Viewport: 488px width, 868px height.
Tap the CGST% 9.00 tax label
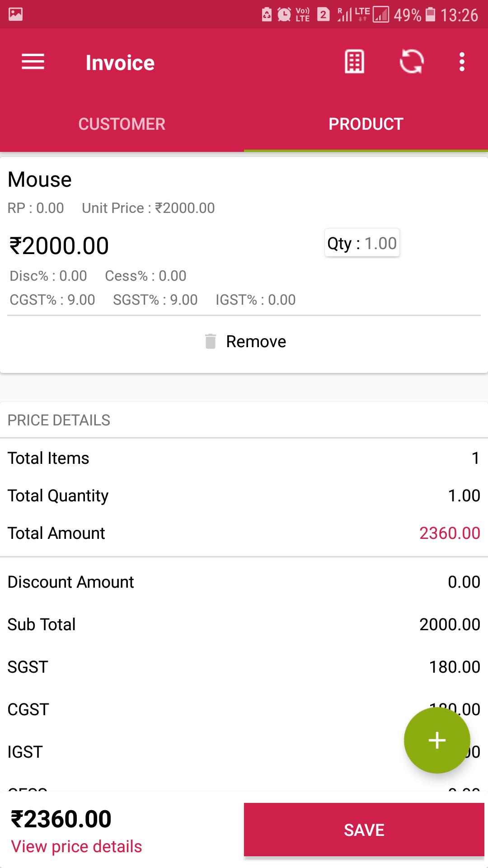click(52, 300)
